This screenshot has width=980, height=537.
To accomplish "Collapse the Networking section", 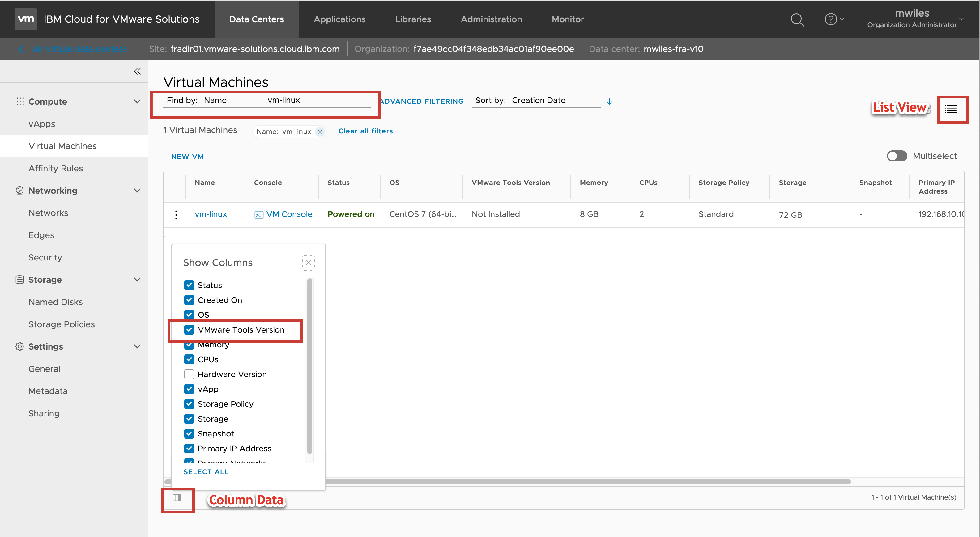I will click(x=137, y=191).
